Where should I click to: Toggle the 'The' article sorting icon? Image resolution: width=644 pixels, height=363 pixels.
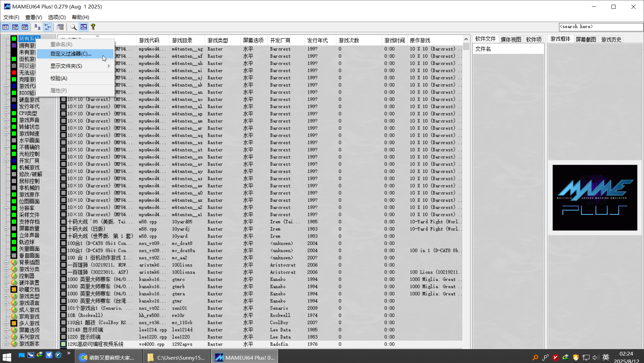pyautogui.click(x=83, y=27)
